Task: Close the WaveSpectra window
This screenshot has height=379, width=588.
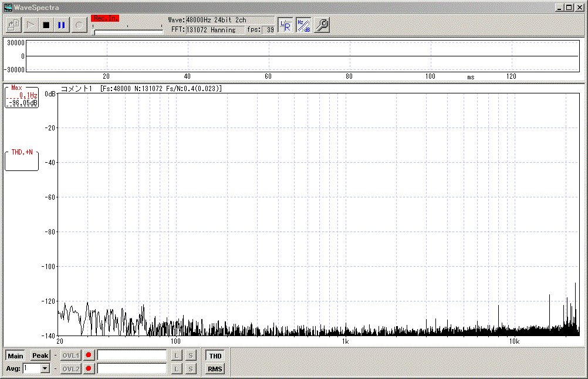Action: [579, 8]
